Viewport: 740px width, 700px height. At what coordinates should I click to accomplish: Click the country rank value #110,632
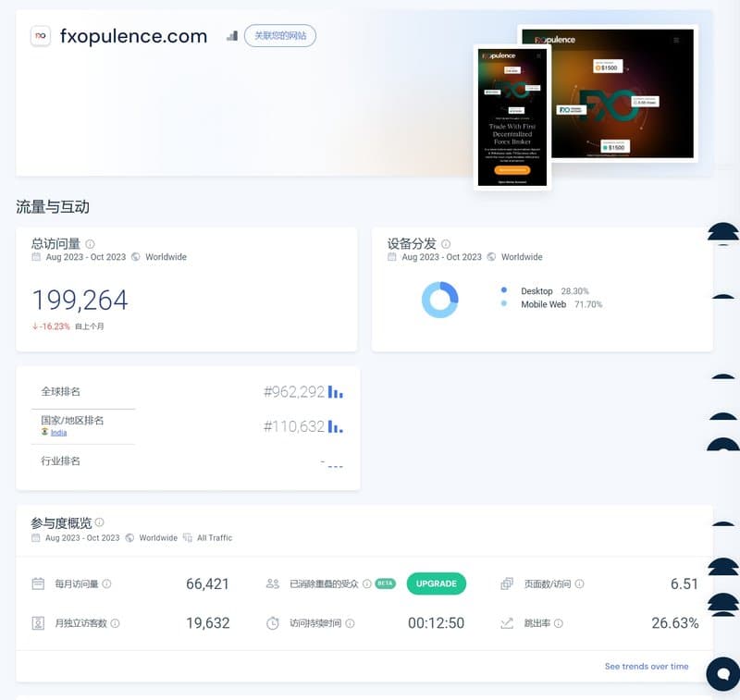[x=293, y=426]
